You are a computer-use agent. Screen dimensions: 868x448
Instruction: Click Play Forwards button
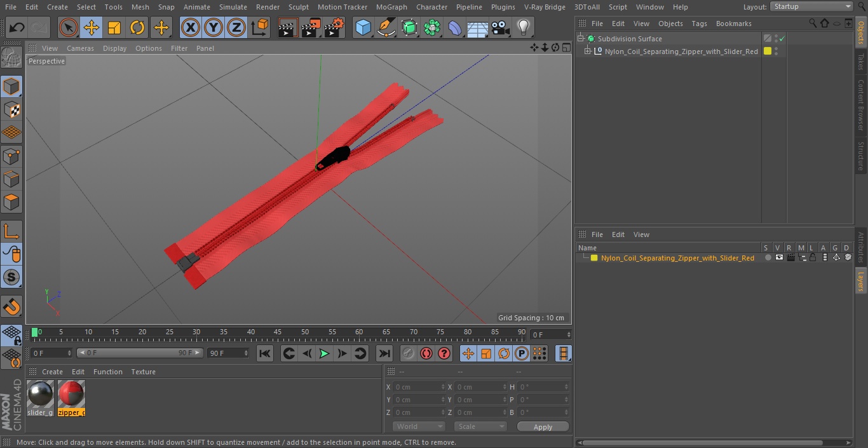point(324,353)
